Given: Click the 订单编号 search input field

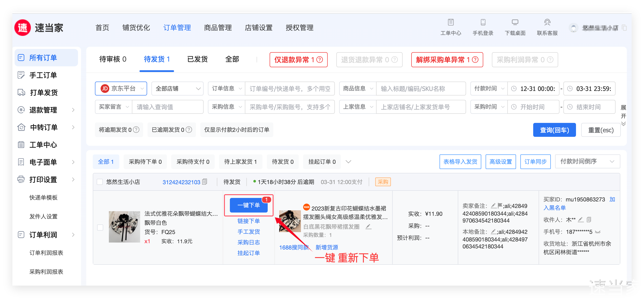Looking at the screenshot, I should pyautogui.click(x=289, y=89).
